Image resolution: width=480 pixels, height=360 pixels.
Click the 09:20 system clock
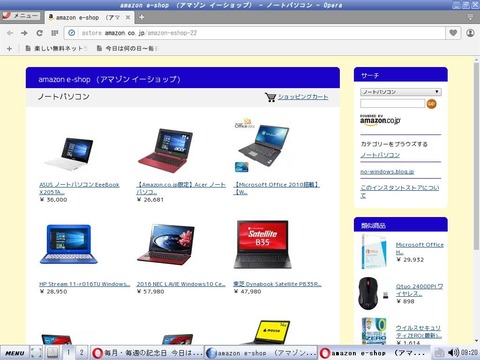pos(470,353)
